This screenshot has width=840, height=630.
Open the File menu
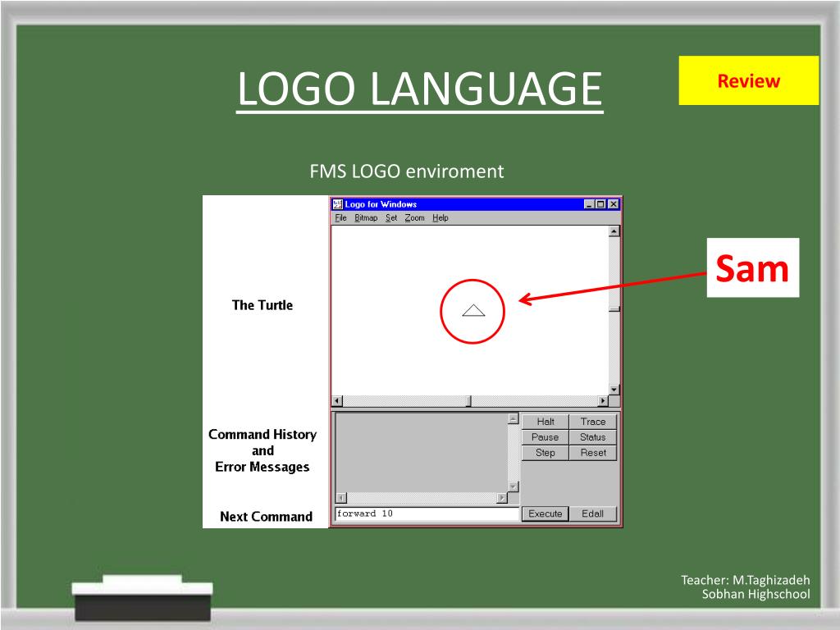(340, 218)
